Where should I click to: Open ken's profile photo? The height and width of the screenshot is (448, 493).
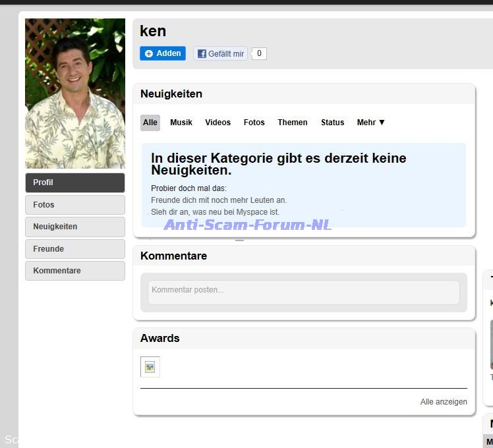click(x=75, y=94)
